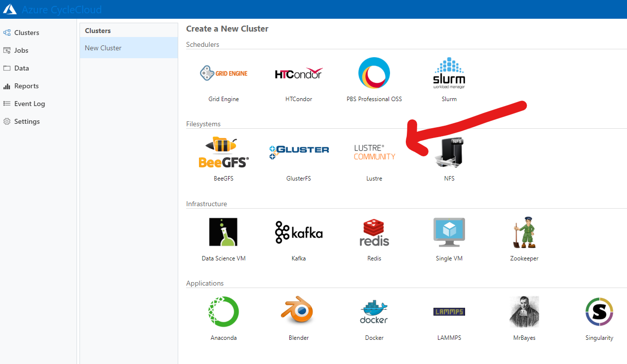Select the Grid Engine scheduler icon

point(224,73)
